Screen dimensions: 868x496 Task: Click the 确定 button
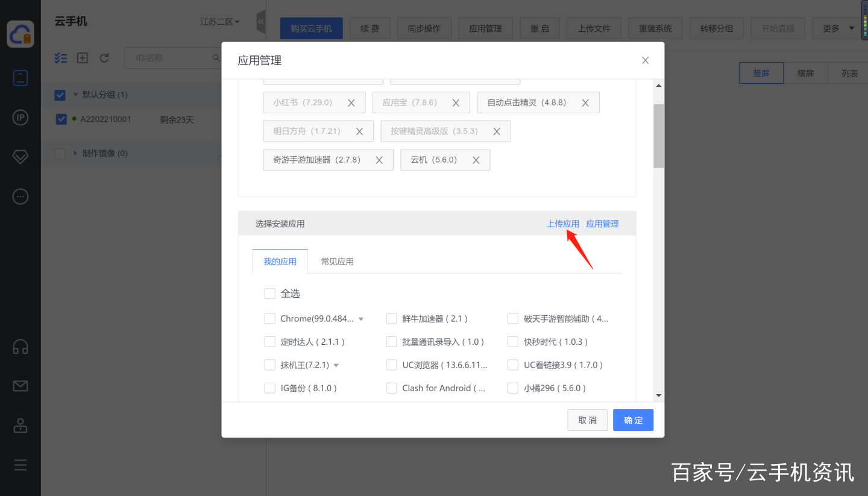[x=634, y=420]
